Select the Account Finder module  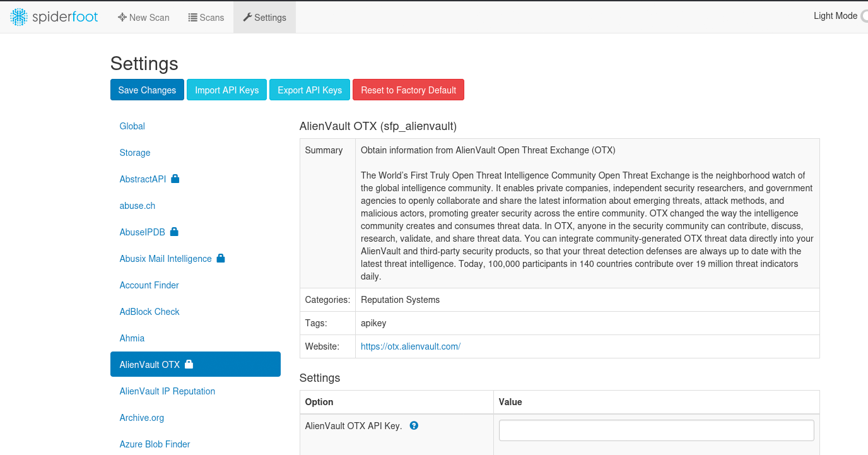196,285
